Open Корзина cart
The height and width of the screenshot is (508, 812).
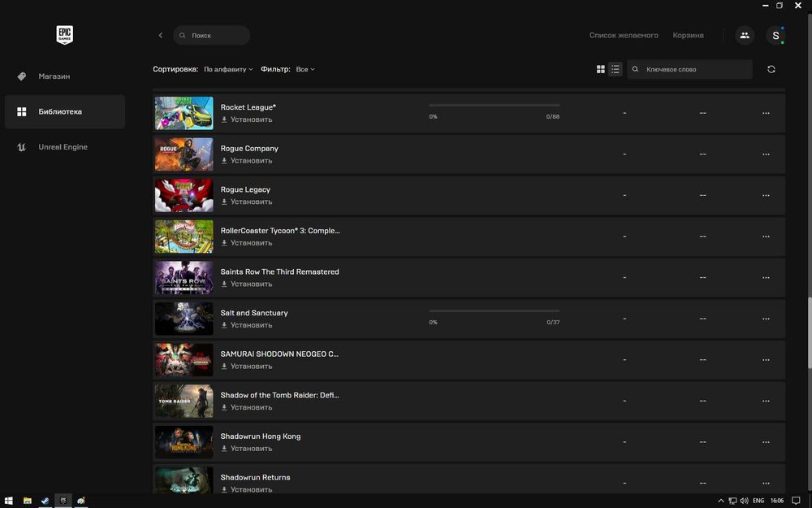(x=688, y=35)
